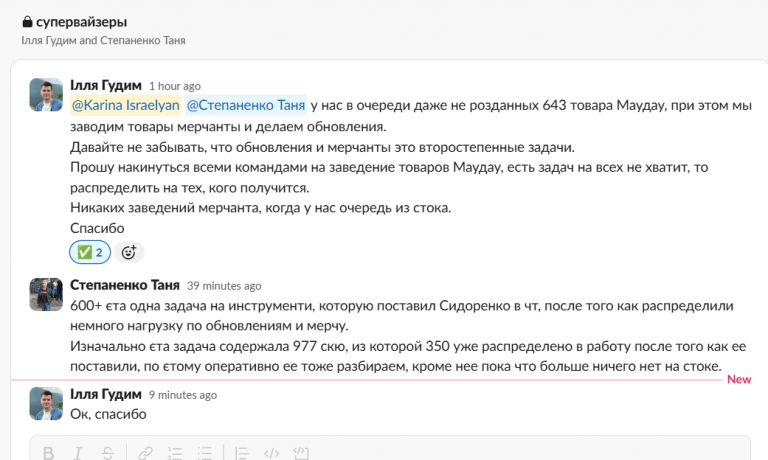
Task: Insert a link with the chain icon
Action: (145, 453)
